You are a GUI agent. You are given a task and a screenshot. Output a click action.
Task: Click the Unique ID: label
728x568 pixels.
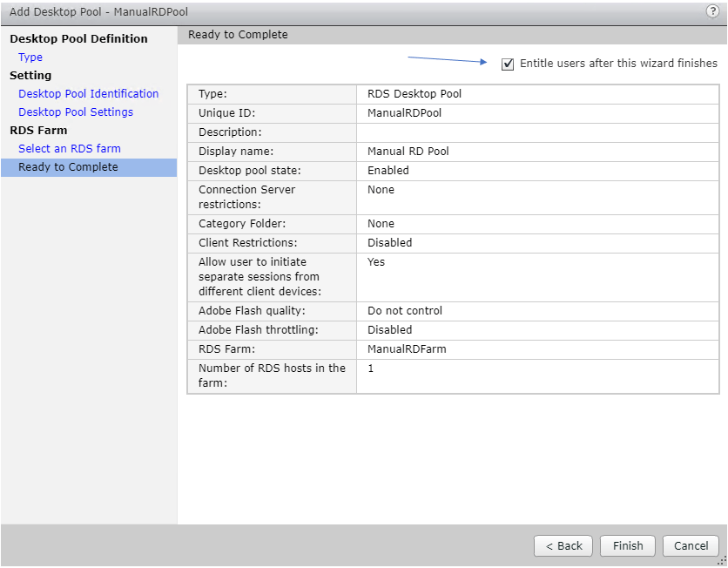tap(226, 113)
